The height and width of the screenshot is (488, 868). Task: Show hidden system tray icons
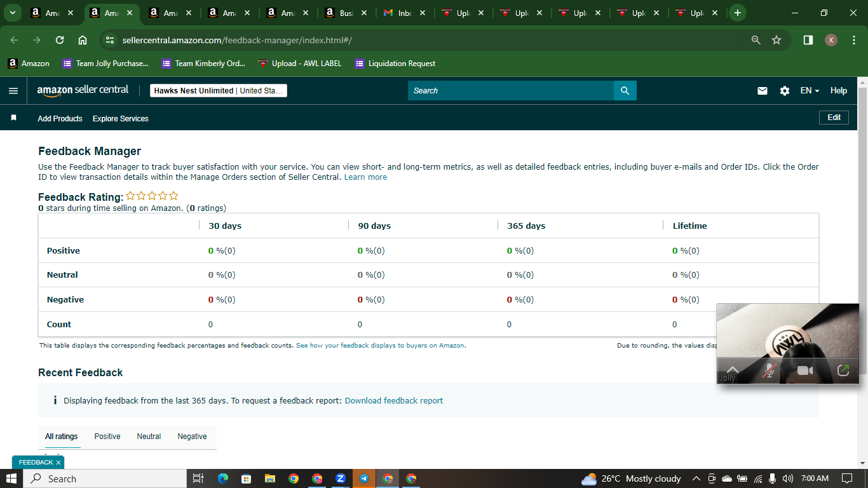(x=696, y=478)
